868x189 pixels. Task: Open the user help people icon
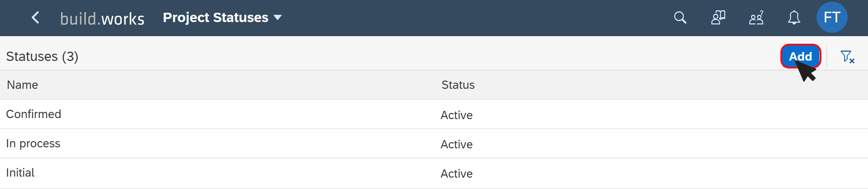coord(756,18)
